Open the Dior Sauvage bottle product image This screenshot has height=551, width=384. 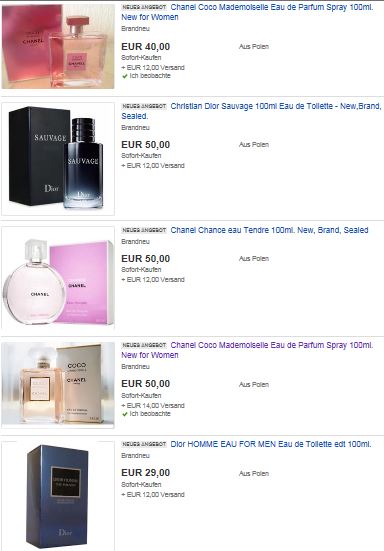58,159
